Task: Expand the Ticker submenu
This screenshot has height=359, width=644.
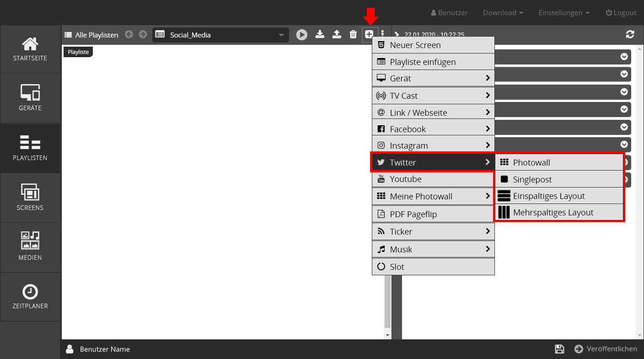Action: pos(433,231)
